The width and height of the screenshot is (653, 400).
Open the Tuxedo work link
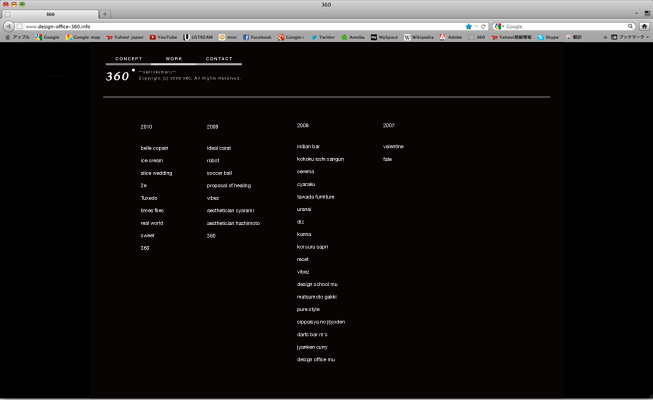tap(149, 198)
